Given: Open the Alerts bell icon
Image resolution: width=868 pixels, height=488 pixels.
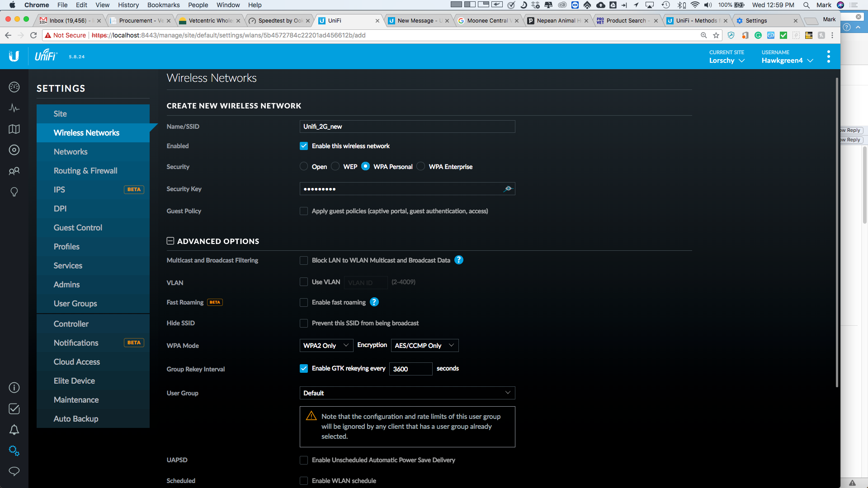Looking at the screenshot, I should tap(14, 430).
